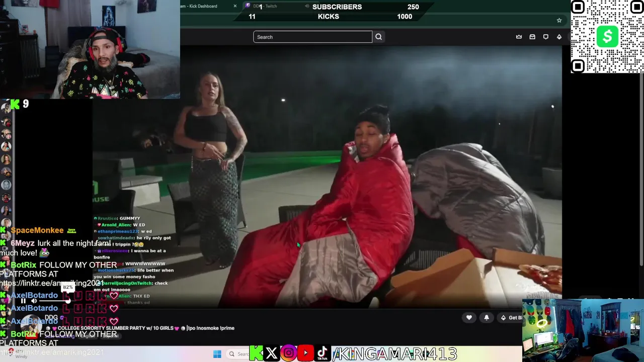Screen dimensions: 644x362
Task: Mute the video with speaker icon
Action: tap(34, 301)
